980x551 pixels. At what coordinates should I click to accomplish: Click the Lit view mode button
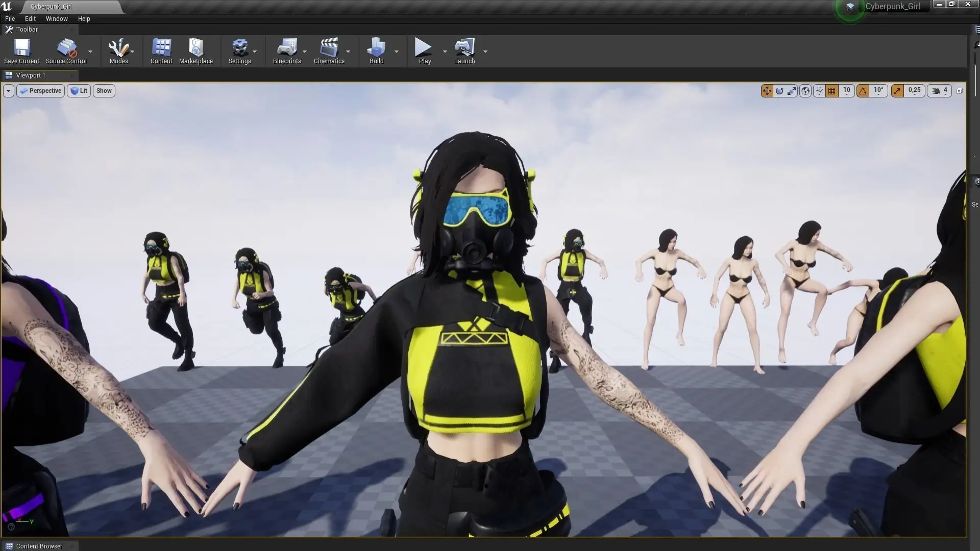coord(79,91)
